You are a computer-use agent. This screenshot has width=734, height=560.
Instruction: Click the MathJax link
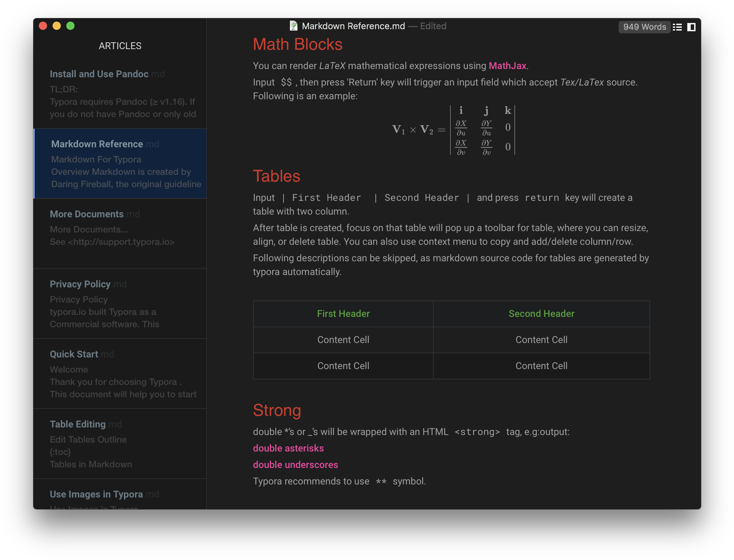click(507, 66)
